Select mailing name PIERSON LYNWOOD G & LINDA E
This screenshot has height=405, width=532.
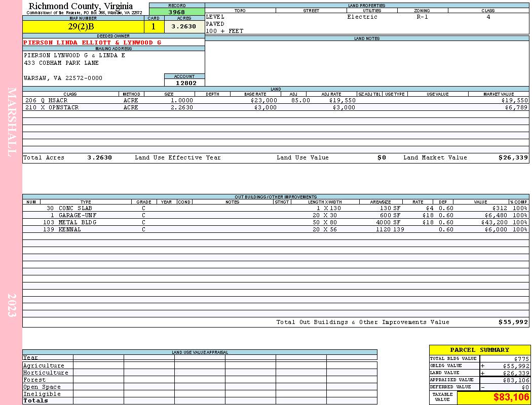tap(74, 55)
